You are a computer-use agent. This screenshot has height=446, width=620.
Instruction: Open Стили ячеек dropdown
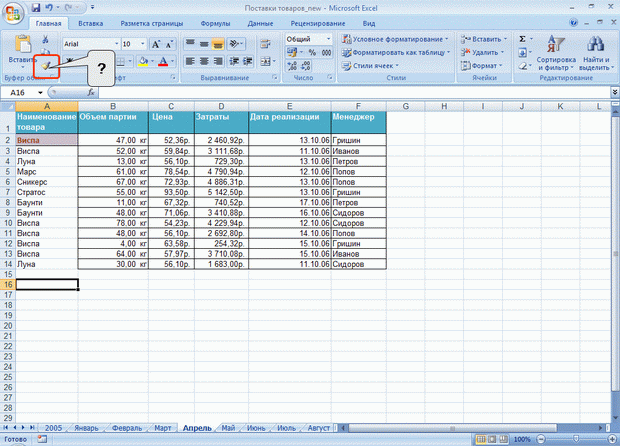[370, 66]
